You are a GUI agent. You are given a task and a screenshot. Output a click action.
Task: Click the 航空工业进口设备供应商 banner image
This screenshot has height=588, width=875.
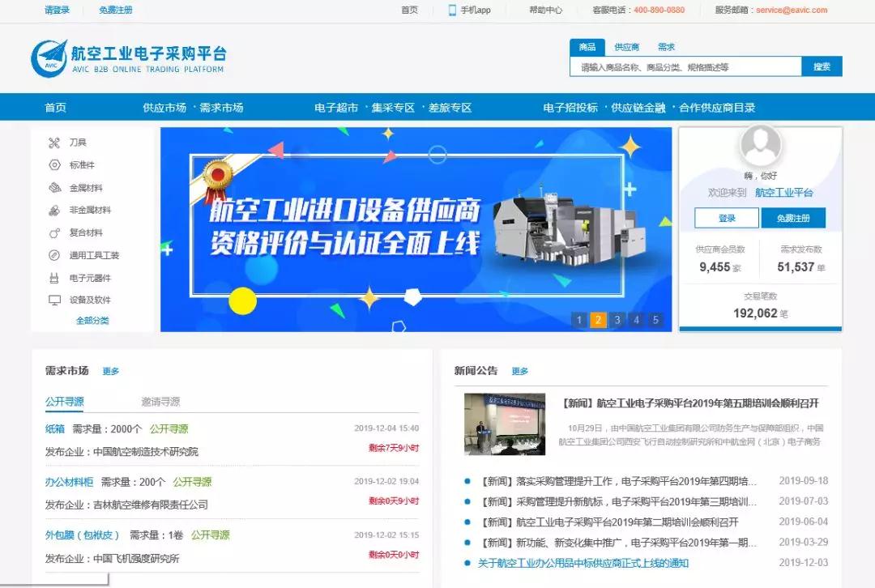tap(416, 230)
